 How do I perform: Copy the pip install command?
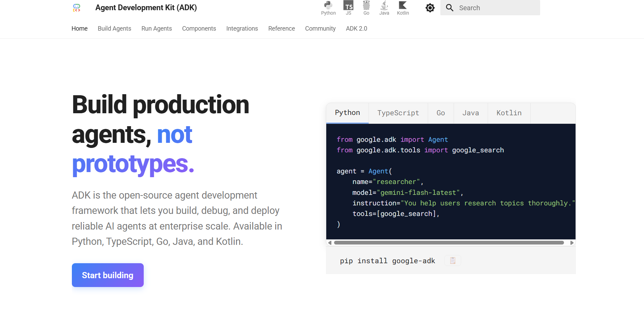453,260
